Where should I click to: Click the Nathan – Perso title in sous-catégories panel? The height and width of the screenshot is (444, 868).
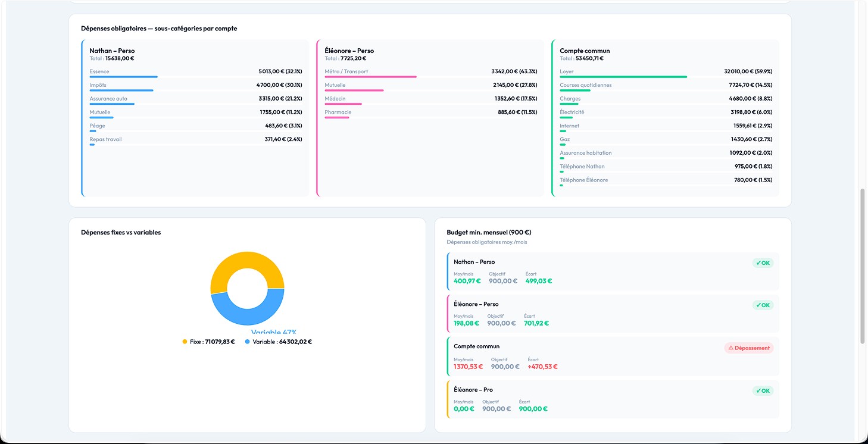[112, 51]
